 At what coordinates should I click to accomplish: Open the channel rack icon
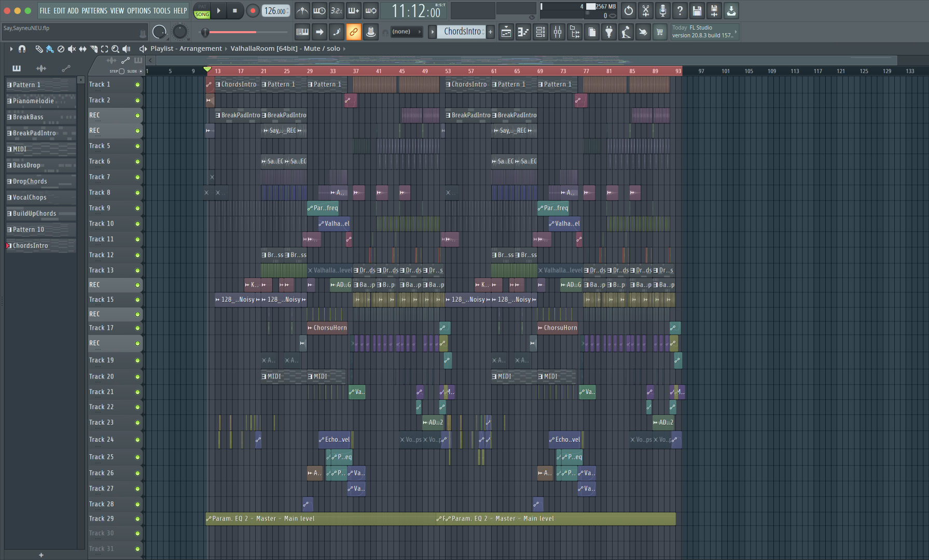pyautogui.click(x=540, y=32)
